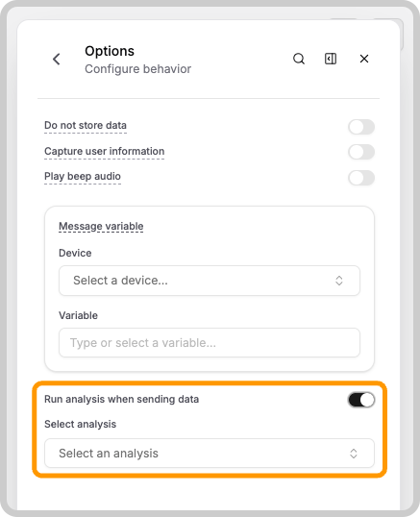This screenshot has width=420, height=517.
Task: Click the Run analysis when sending data text
Action: (x=121, y=399)
